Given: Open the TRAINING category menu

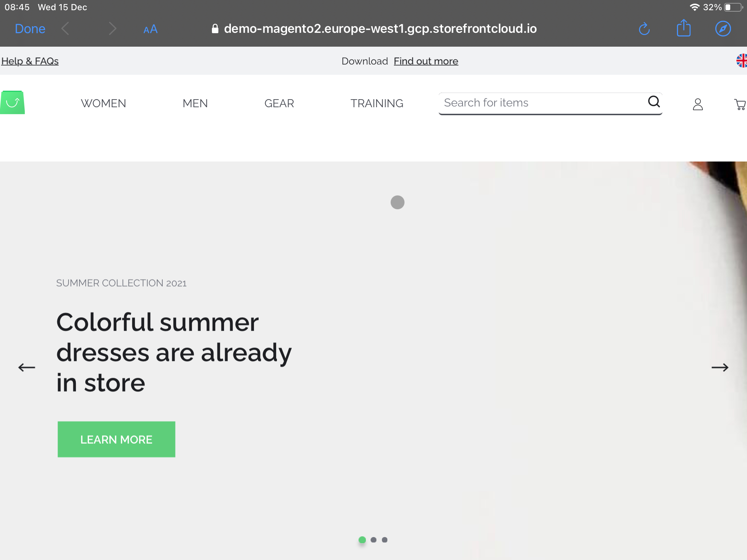Looking at the screenshot, I should coord(377,104).
